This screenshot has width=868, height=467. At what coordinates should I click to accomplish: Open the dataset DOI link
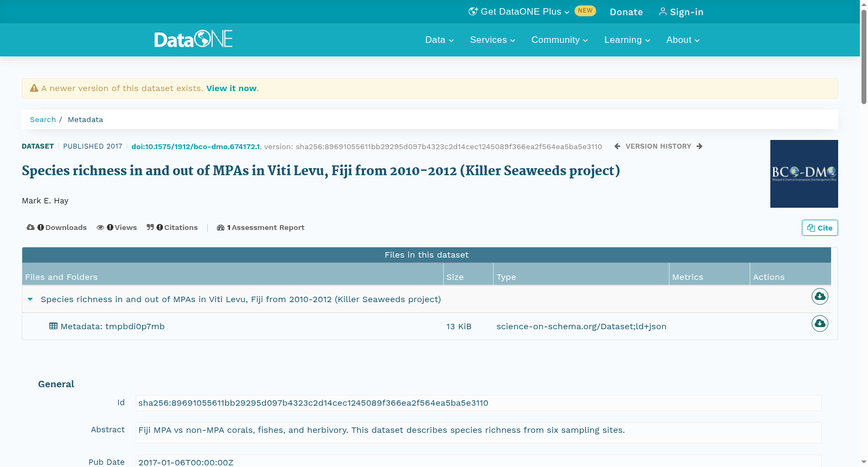(195, 146)
